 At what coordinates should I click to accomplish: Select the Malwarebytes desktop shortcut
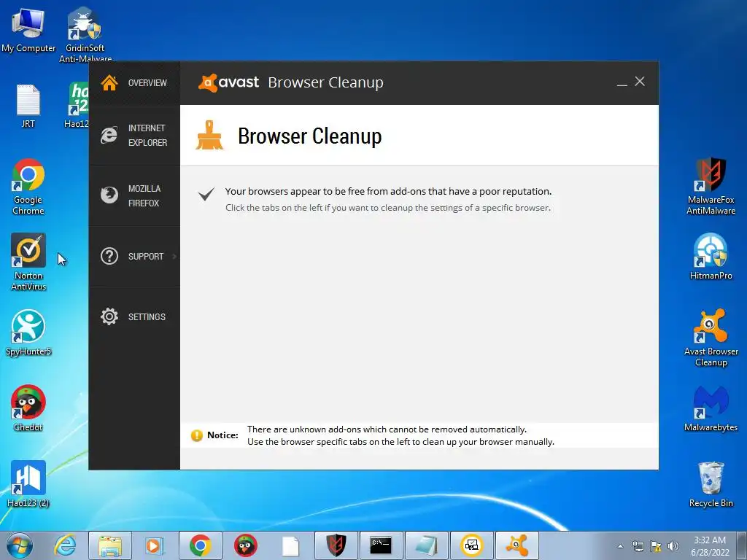tap(711, 408)
